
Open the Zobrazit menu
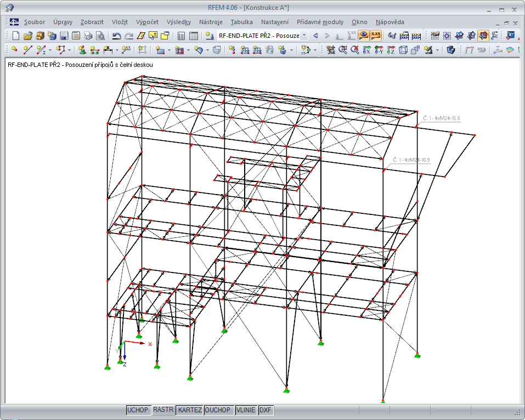click(92, 22)
